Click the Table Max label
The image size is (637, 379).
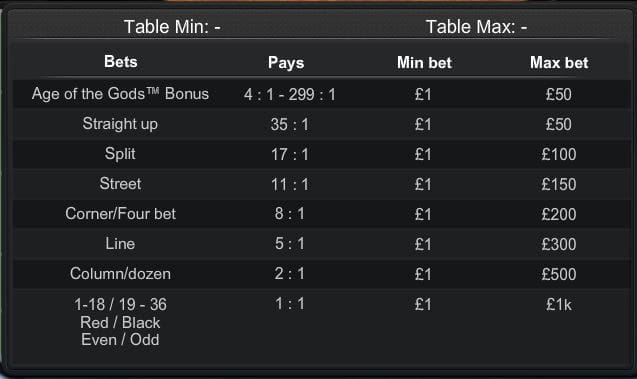[476, 27]
